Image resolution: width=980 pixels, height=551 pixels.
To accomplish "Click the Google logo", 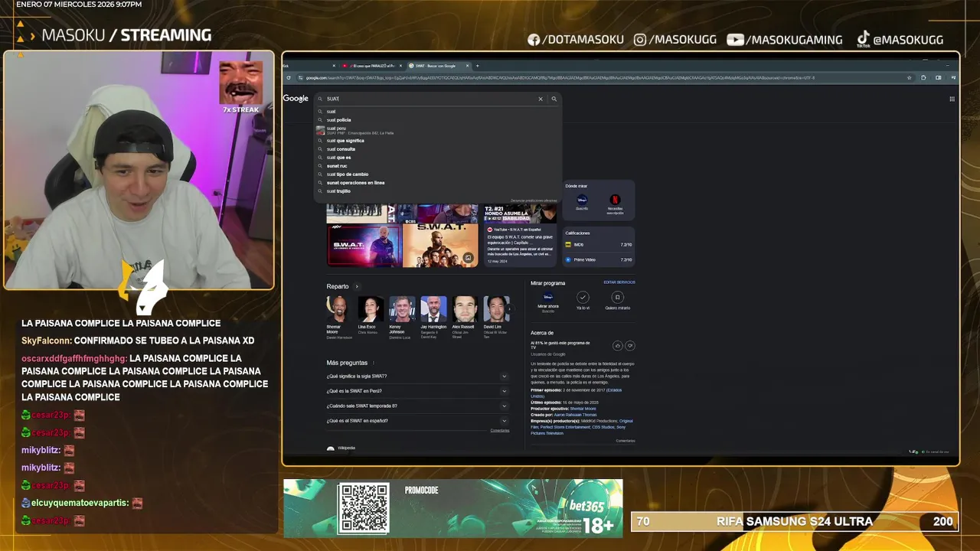I will pos(296,98).
